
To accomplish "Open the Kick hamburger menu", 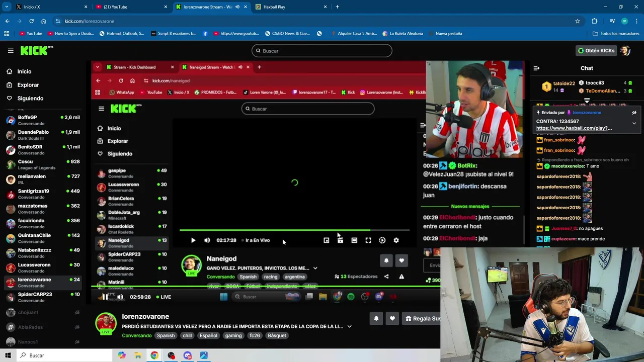I will point(11,51).
